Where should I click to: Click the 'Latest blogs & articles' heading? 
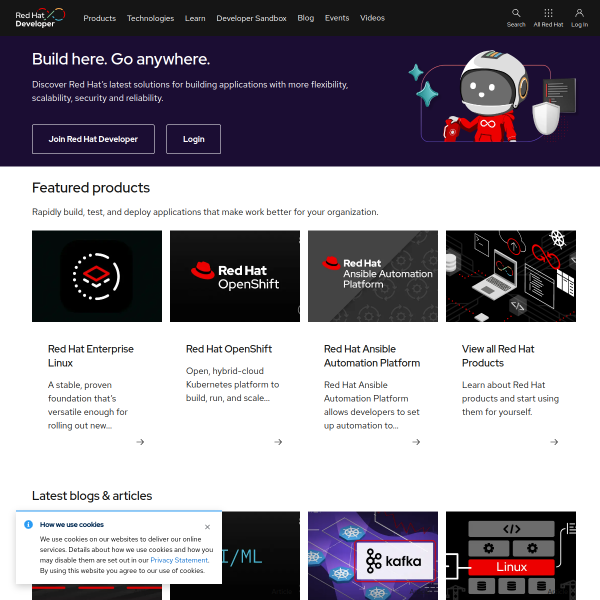[92, 496]
